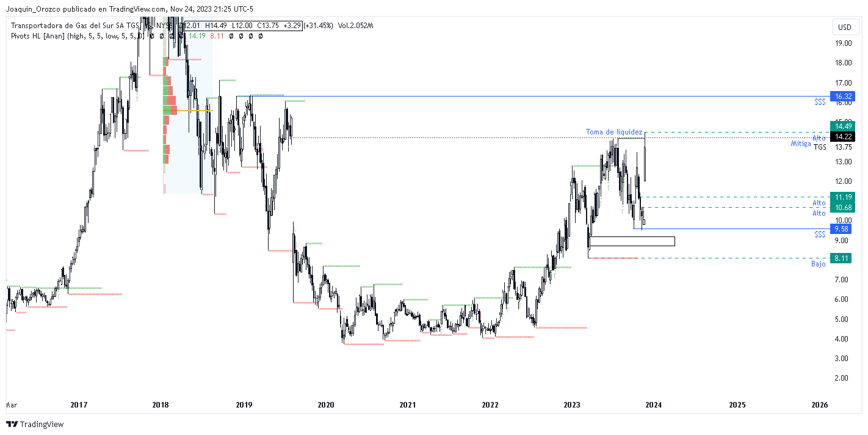Click the 'Toma de liquidez' text annotation
Viewport: 868px width, 435px height.
pyautogui.click(x=614, y=132)
